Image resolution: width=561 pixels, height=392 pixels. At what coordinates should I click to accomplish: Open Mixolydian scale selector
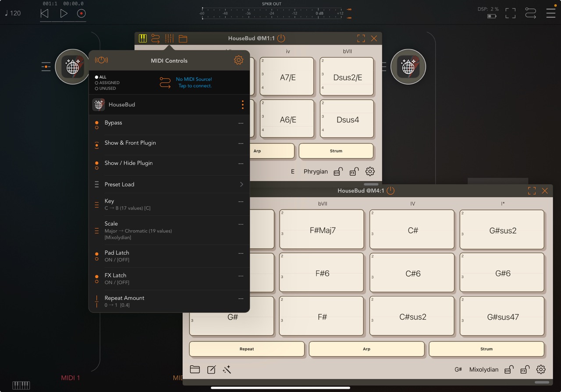(484, 370)
